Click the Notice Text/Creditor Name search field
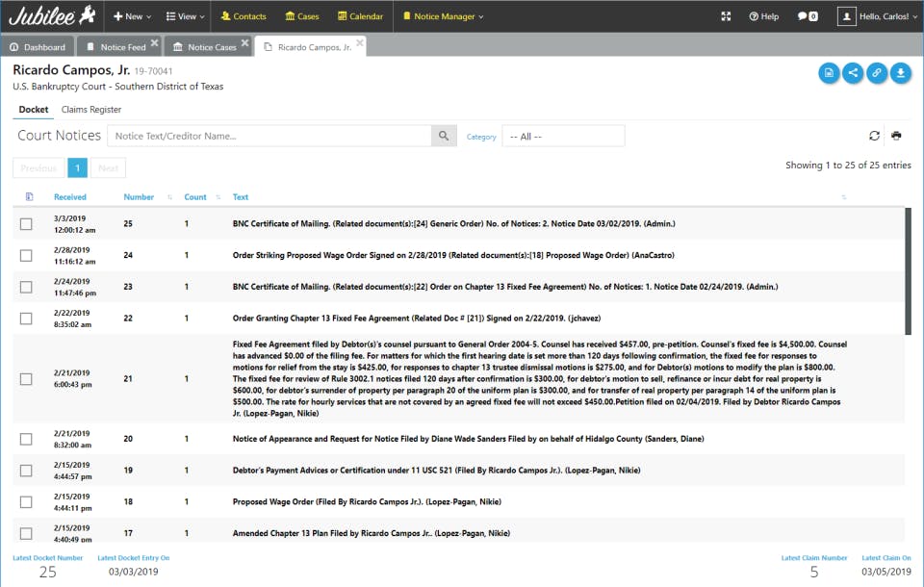The image size is (924, 587). coord(269,136)
